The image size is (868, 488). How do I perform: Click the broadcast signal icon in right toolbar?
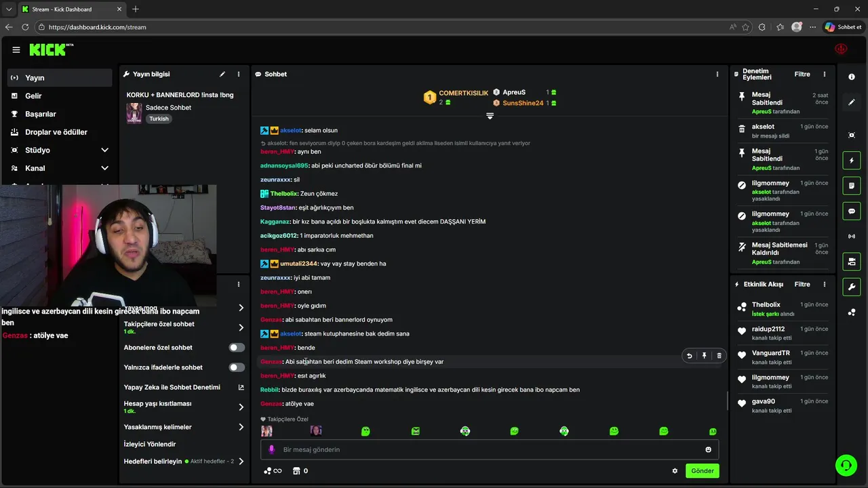tap(852, 237)
